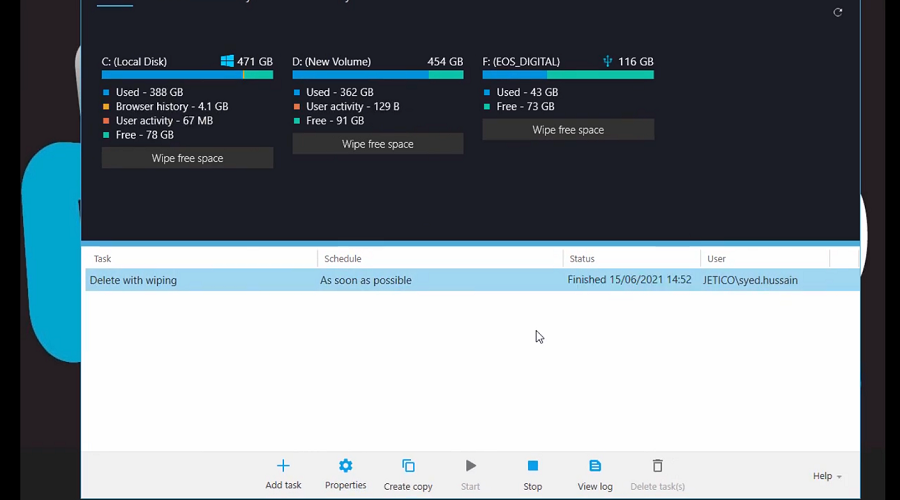Click the Create copy icon
The width and height of the screenshot is (900, 500).
pos(408,466)
